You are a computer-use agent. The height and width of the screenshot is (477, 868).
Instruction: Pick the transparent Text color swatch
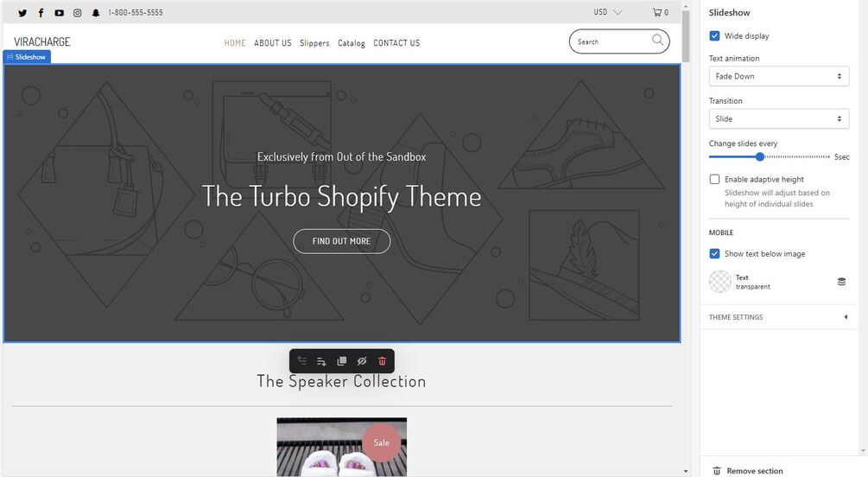click(720, 282)
